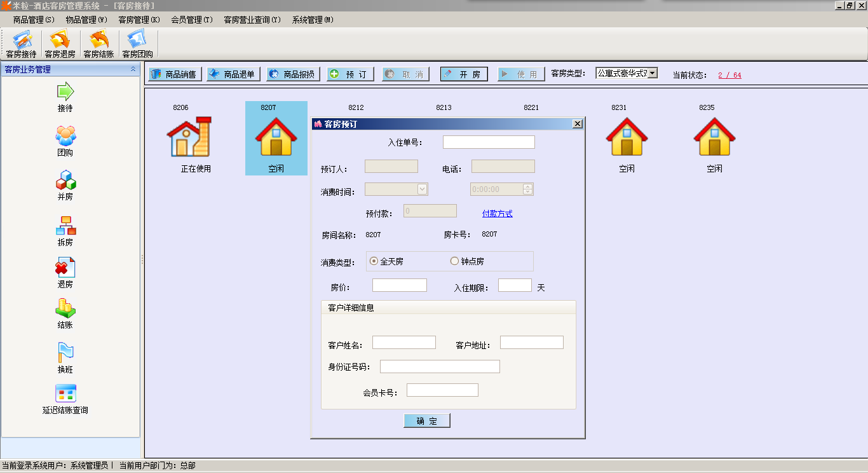Viewport: 868px width, 473px height.
Task: Click the 拆房 sidebar icon
Action: point(65,226)
